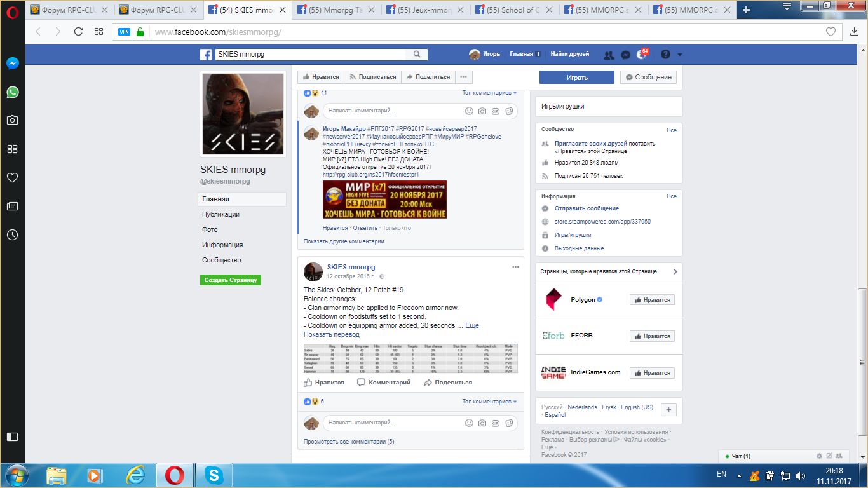868x488 pixels.
Task: Like Игорь Макайдо's comment
Action: click(335, 228)
